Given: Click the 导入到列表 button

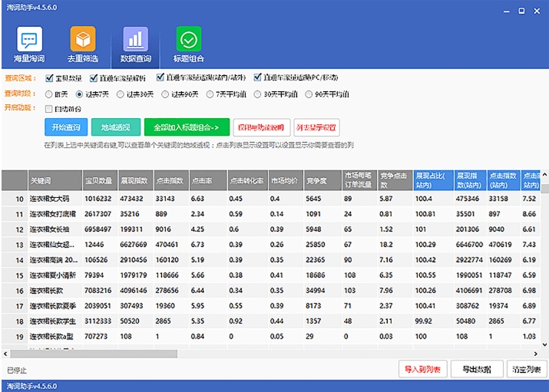Looking at the screenshot, I should click(x=423, y=369).
